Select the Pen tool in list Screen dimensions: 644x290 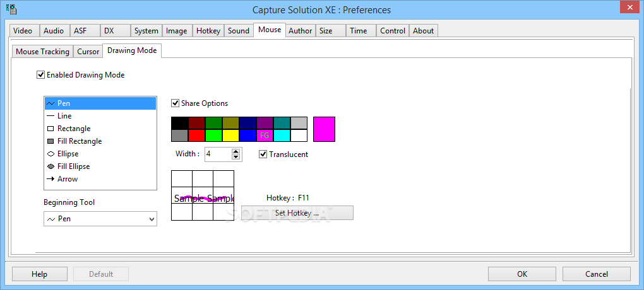pyautogui.click(x=100, y=103)
